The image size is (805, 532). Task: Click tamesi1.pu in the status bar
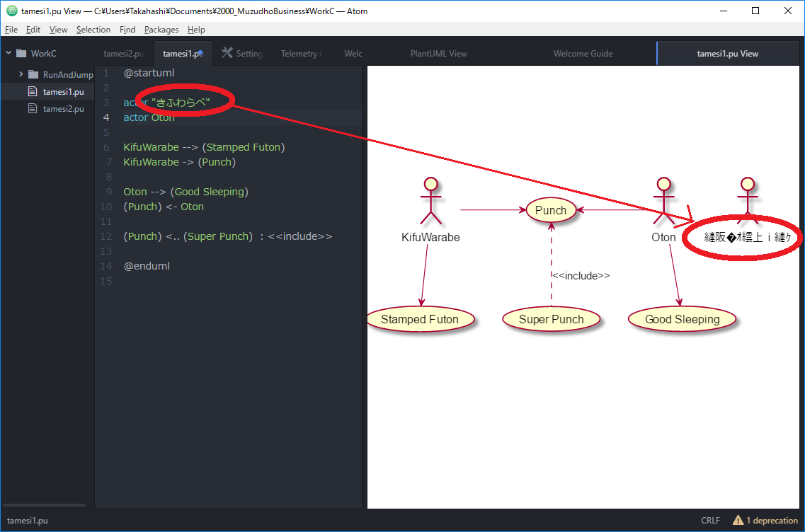point(26,520)
